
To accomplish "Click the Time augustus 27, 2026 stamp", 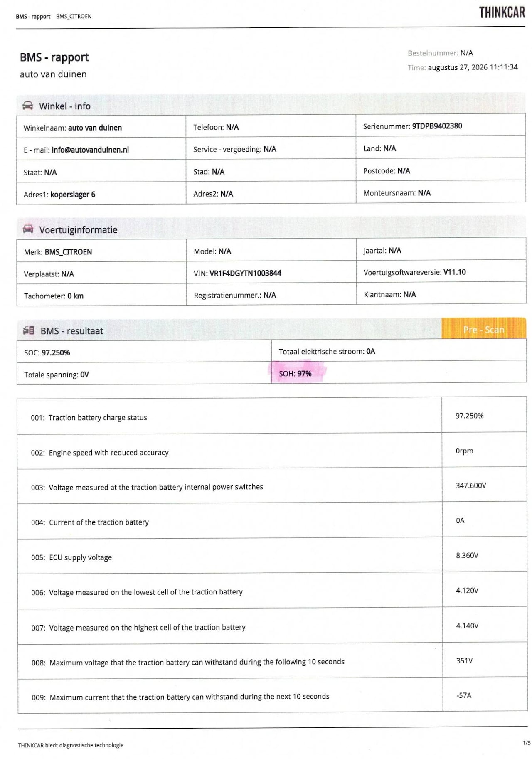I will click(463, 67).
